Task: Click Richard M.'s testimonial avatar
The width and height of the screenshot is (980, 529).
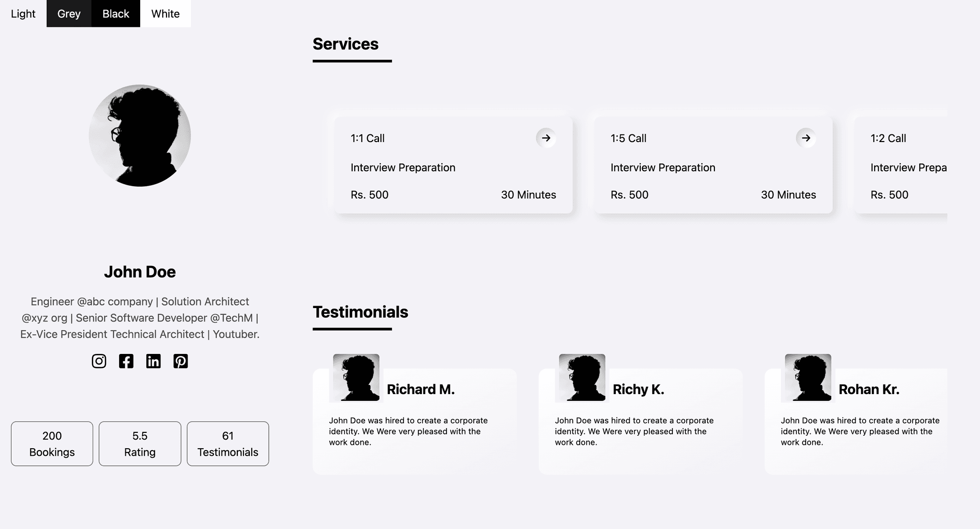Action: [x=356, y=377]
